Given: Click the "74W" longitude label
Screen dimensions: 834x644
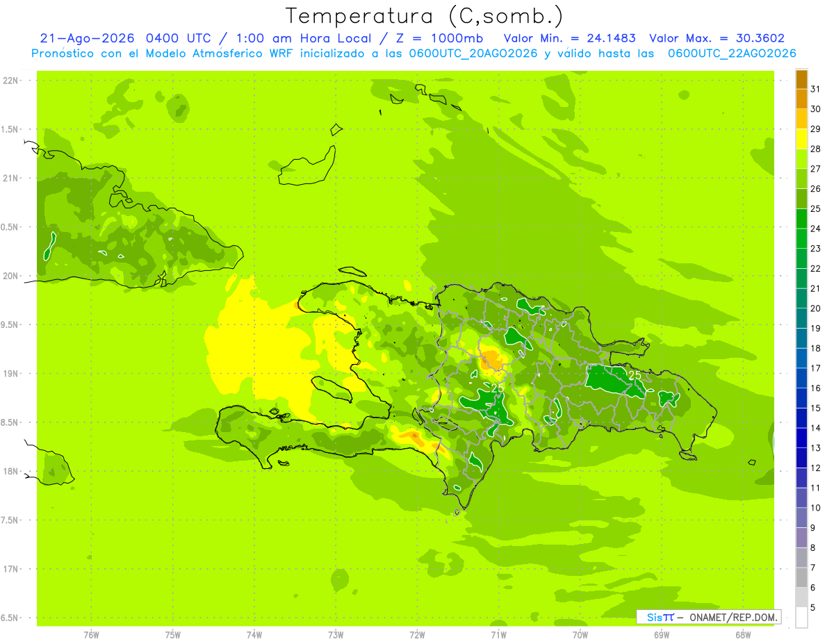Looking at the screenshot, I should (254, 635).
